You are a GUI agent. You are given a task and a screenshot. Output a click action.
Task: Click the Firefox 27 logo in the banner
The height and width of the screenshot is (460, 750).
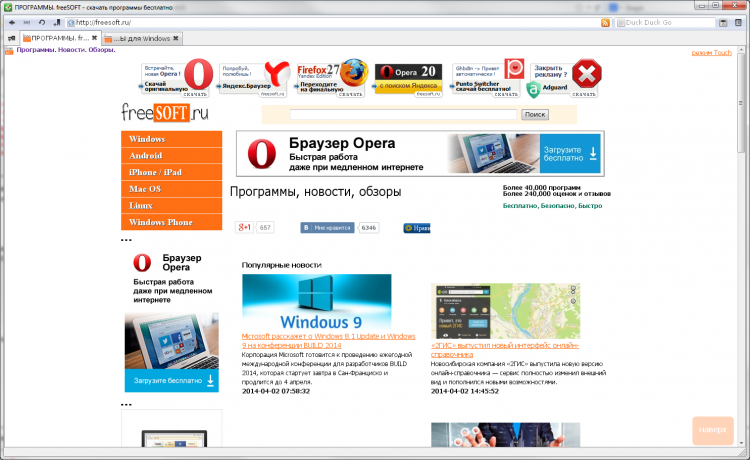coord(354,72)
